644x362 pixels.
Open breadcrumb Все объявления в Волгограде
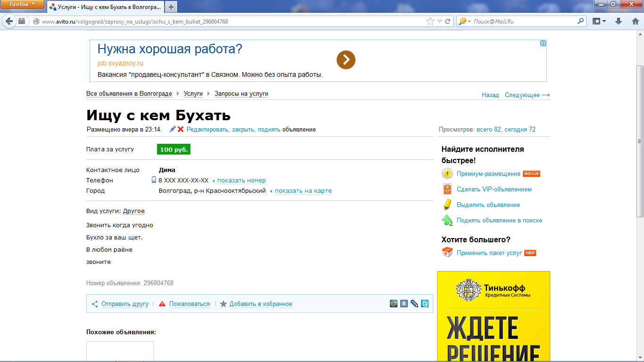pyautogui.click(x=129, y=94)
